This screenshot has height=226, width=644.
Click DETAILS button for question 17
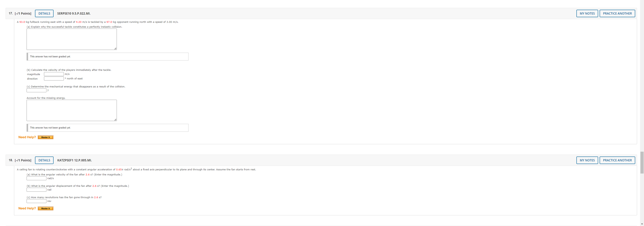click(x=44, y=13)
